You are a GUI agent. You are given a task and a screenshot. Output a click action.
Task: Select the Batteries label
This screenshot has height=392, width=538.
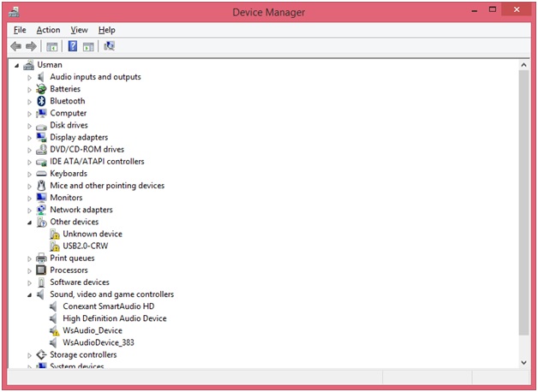click(65, 89)
